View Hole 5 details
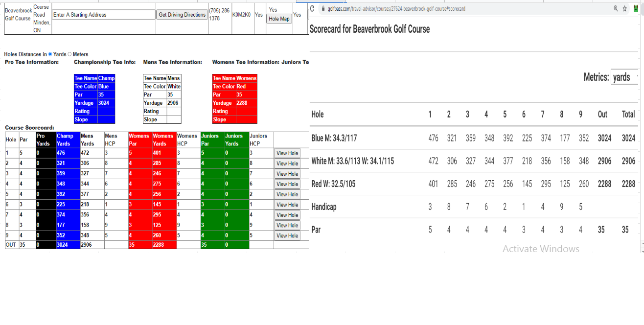Screen dimensions: 644x325 click(x=287, y=194)
